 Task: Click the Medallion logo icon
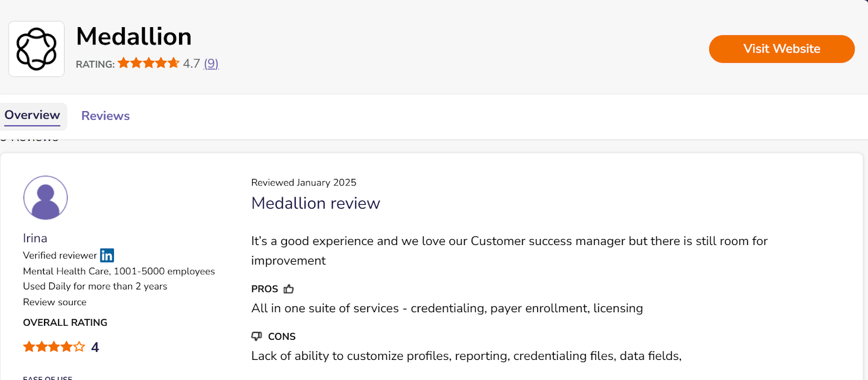coord(36,49)
